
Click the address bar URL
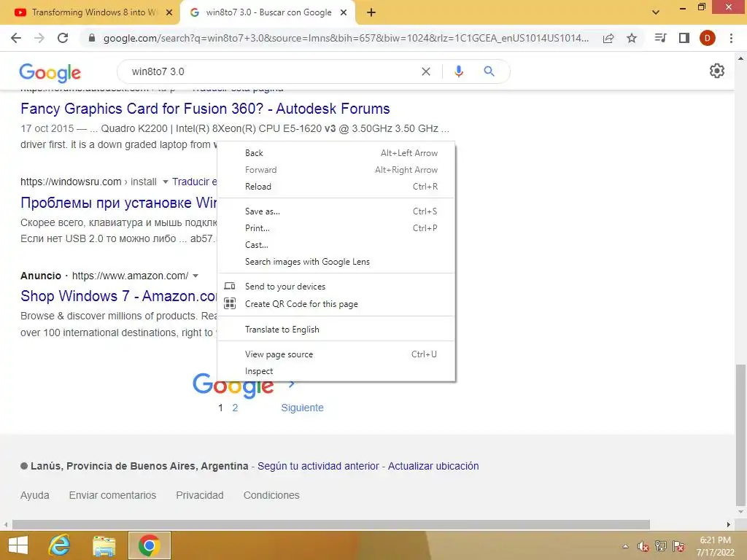click(x=346, y=38)
